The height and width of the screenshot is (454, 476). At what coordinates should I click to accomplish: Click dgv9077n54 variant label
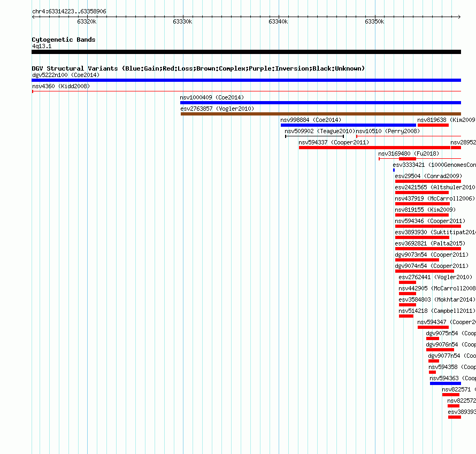click(452, 356)
